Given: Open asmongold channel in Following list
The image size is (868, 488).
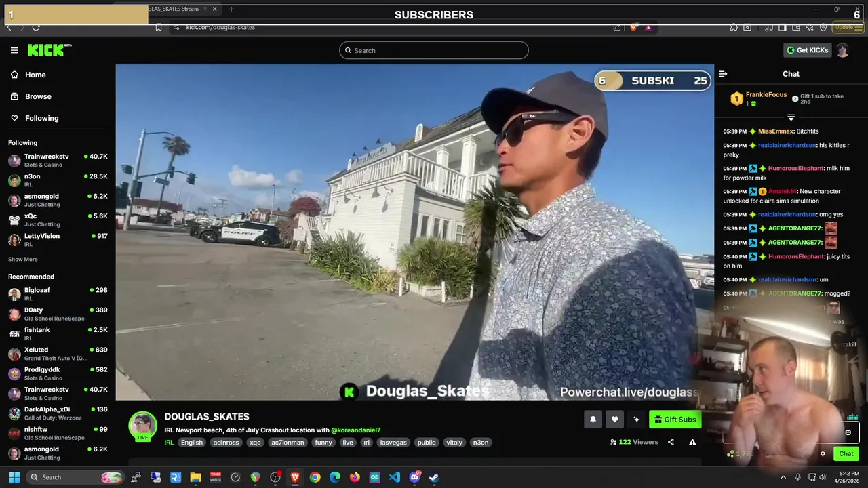Looking at the screenshot, I should pos(58,200).
